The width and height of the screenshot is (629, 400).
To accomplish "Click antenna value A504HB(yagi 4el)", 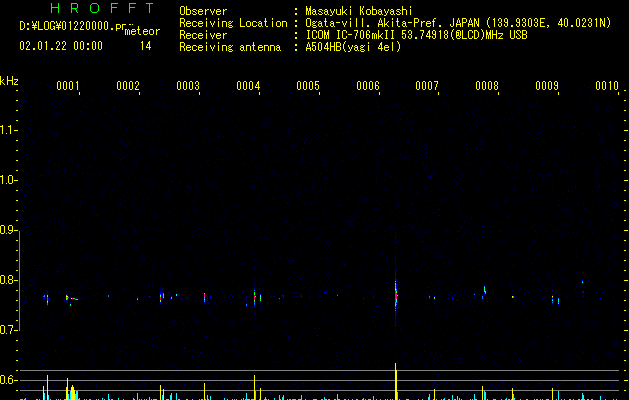I will (x=353, y=47).
